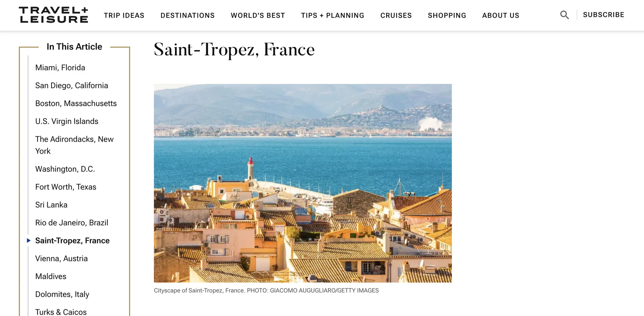
Task: Jump to U.S. Virgin Islands section
Action: (x=67, y=121)
